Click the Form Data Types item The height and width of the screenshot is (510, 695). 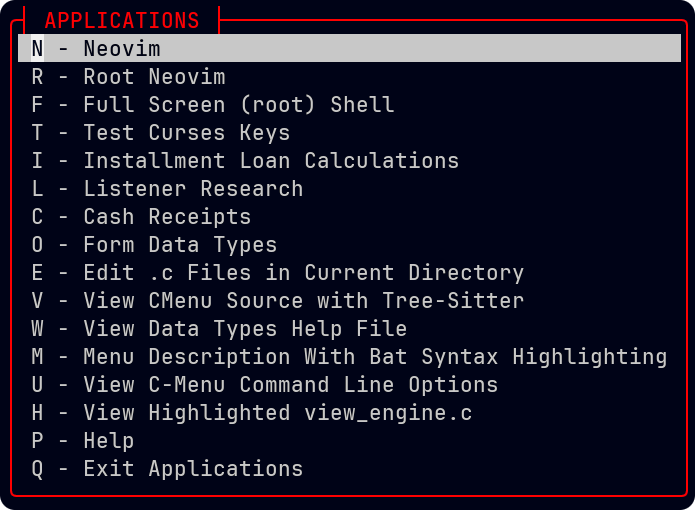[x=180, y=245]
